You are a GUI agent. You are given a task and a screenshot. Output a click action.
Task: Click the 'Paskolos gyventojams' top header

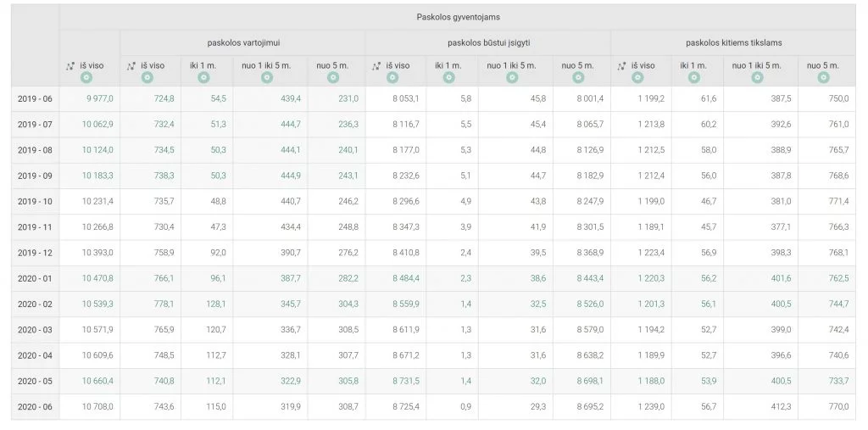[458, 17]
